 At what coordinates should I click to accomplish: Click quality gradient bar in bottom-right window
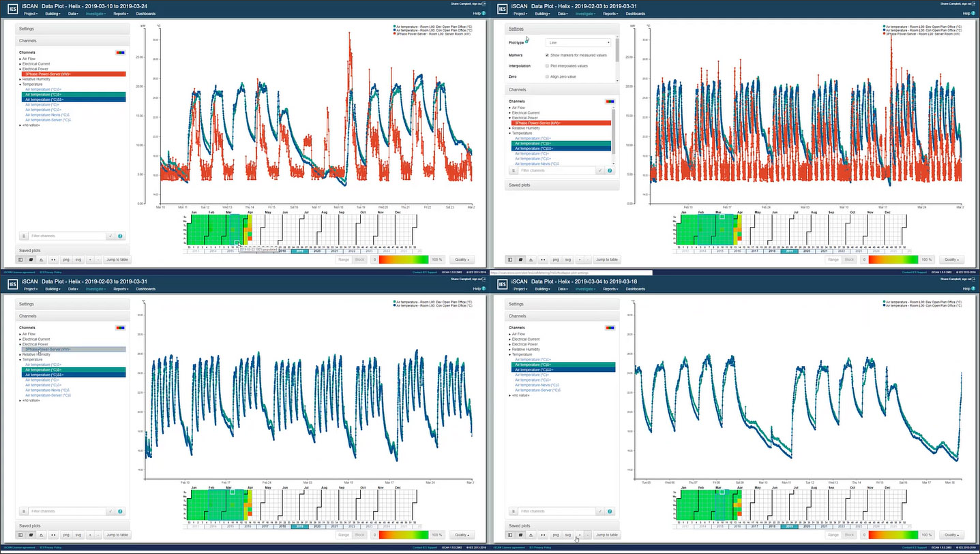pos(892,535)
